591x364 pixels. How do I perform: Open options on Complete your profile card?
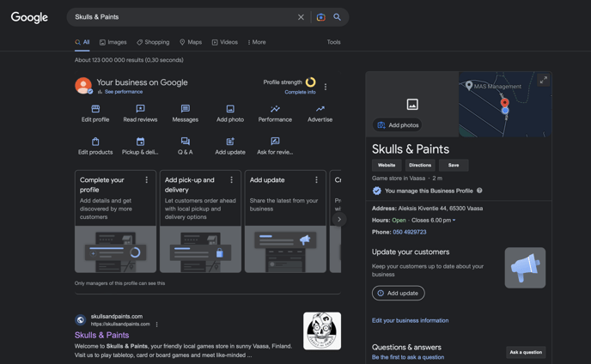click(x=147, y=180)
